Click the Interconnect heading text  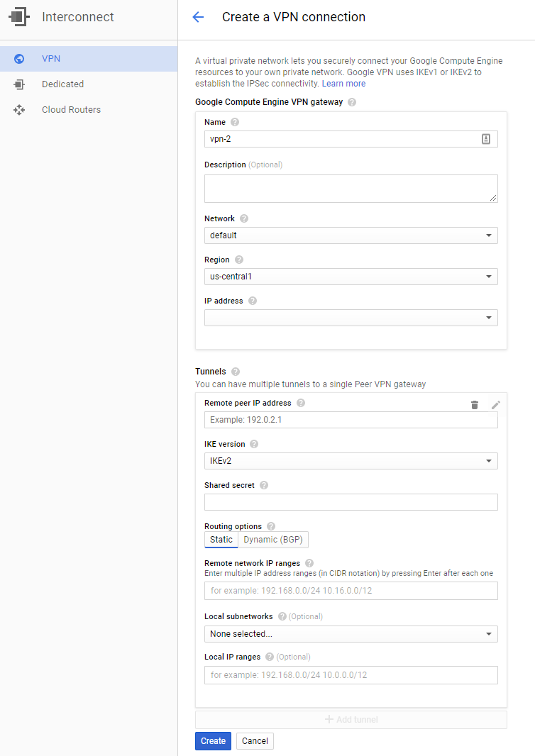coord(78,17)
